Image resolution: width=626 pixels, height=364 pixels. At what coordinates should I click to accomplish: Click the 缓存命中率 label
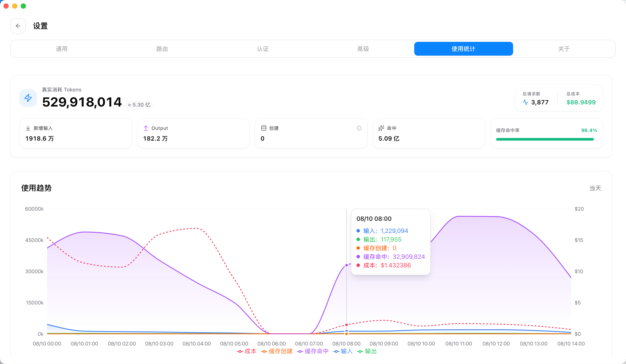(508, 130)
